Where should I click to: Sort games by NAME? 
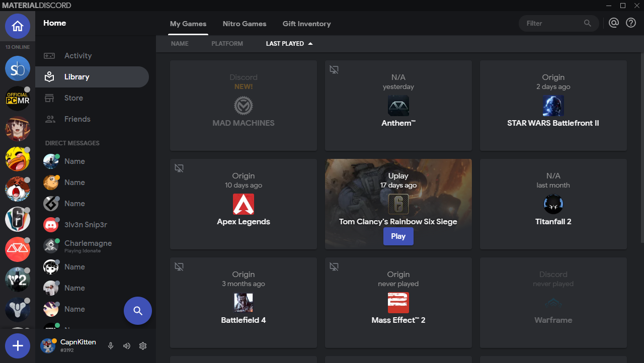coord(180,43)
